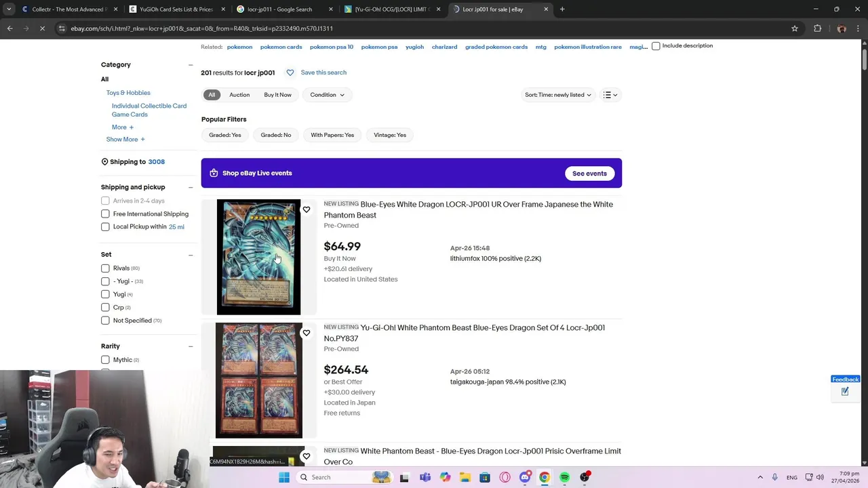Image resolution: width=868 pixels, height=488 pixels.
Task: Open OBS Studio from the taskbar
Action: click(x=585, y=477)
